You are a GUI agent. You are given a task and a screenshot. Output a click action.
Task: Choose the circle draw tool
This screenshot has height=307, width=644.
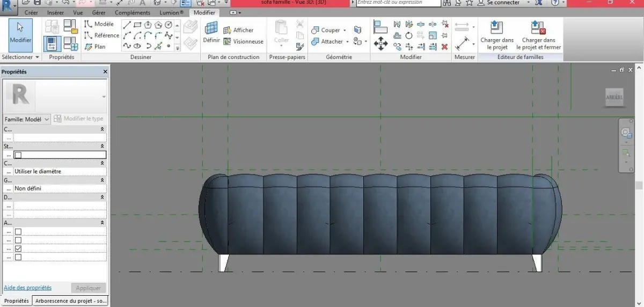pos(169,25)
